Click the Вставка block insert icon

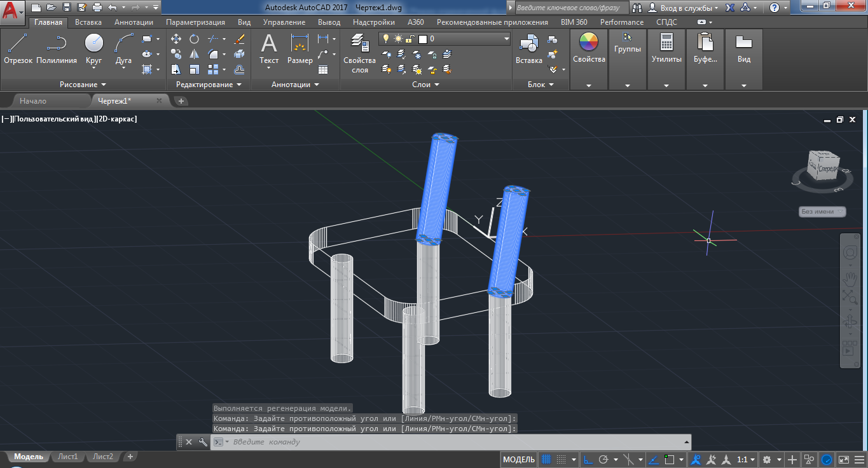click(x=528, y=49)
